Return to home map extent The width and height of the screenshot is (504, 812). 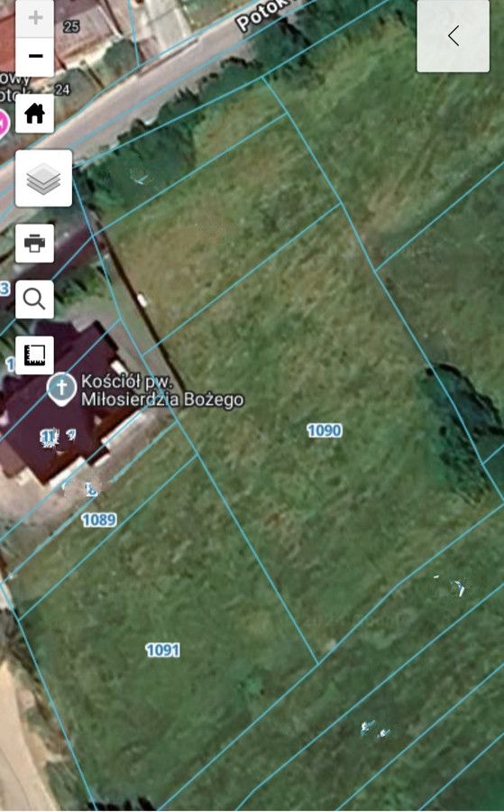(x=34, y=114)
